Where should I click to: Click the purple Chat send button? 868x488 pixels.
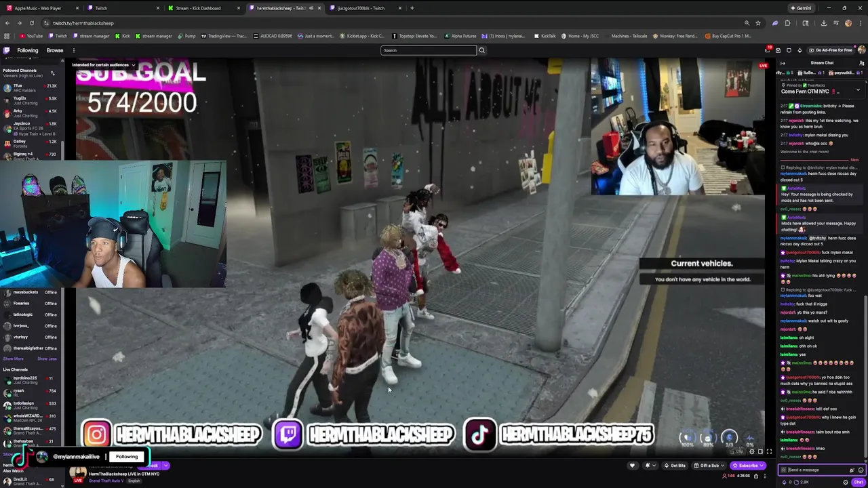tap(858, 482)
